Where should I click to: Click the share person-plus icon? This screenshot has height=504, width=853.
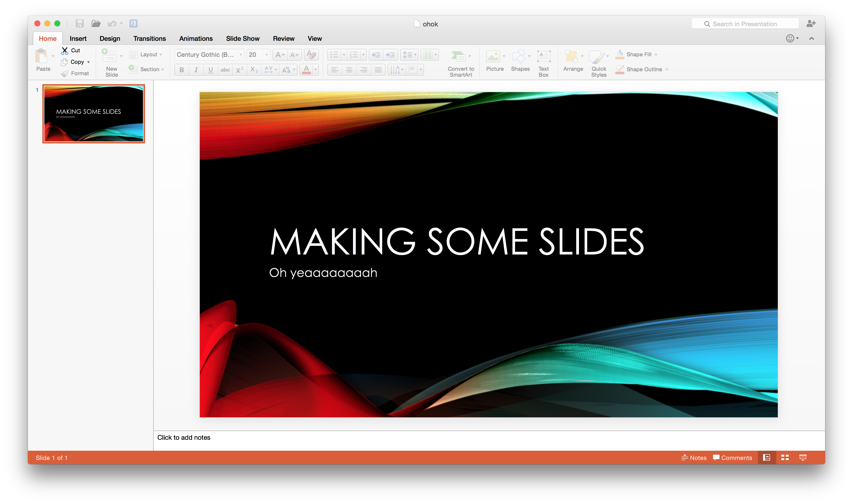coord(811,23)
